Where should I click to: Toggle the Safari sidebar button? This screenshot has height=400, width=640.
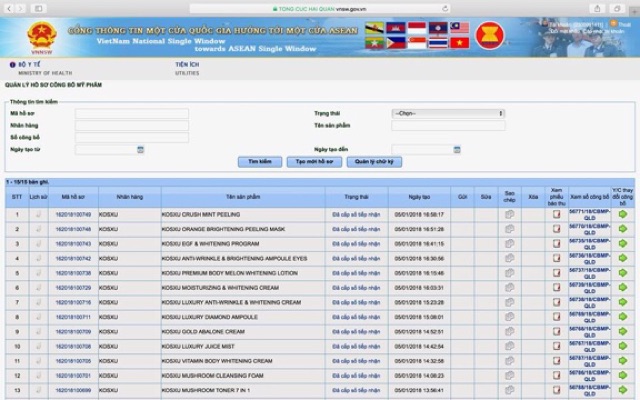point(38,9)
